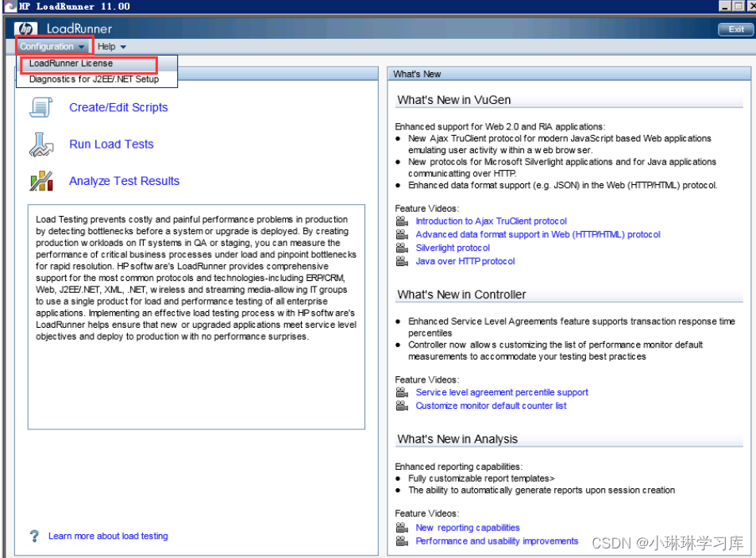Click the video icon next to Silverlight protocol
The width and height of the screenshot is (756, 558).
click(x=402, y=248)
